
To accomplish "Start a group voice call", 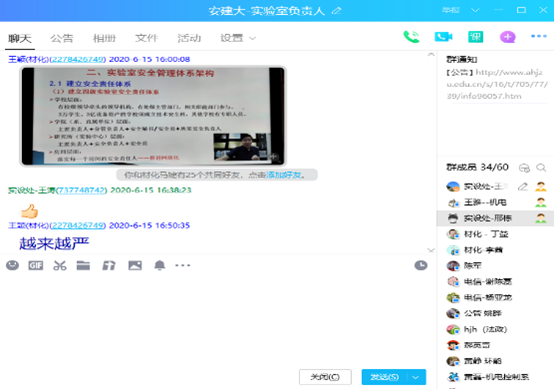I will click(x=411, y=37).
